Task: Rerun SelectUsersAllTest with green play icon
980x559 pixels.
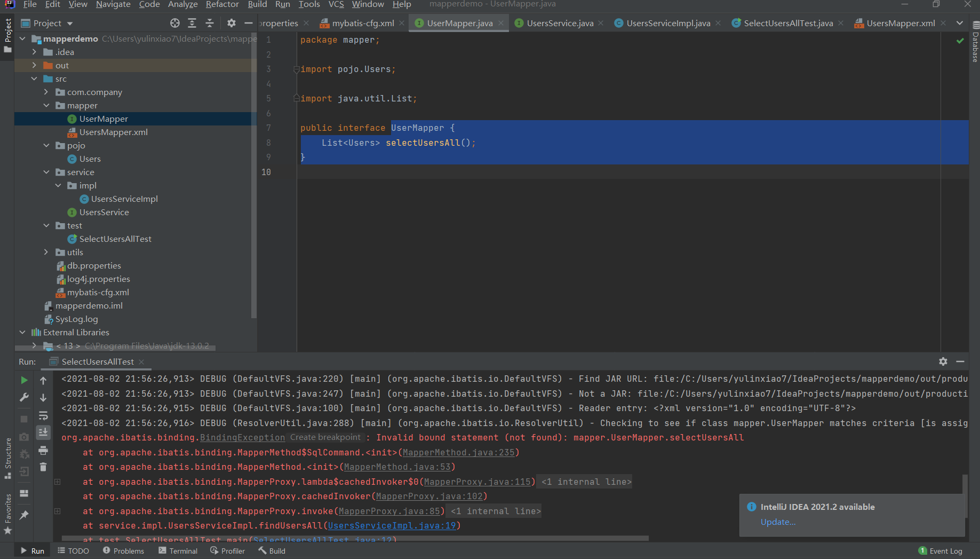Action: [x=24, y=380]
